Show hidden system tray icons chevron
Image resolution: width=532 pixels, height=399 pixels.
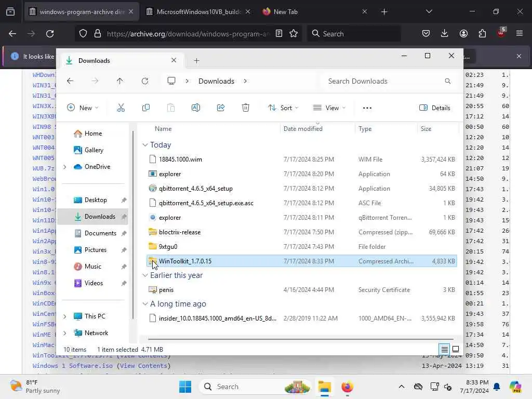[x=402, y=387]
